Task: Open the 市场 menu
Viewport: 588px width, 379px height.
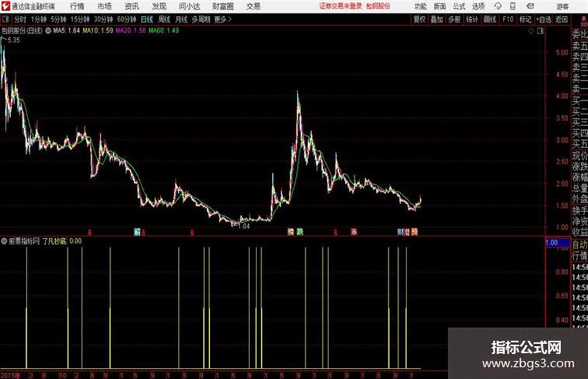Action: click(105, 6)
